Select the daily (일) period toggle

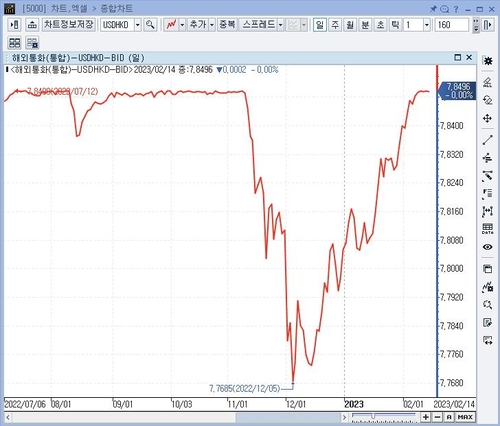(320, 25)
